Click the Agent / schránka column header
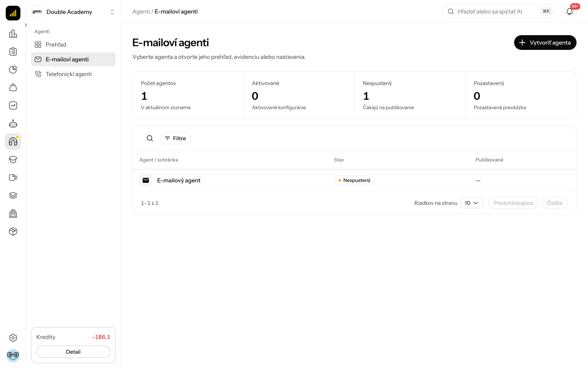The width and height of the screenshot is (588, 368). 158,160
